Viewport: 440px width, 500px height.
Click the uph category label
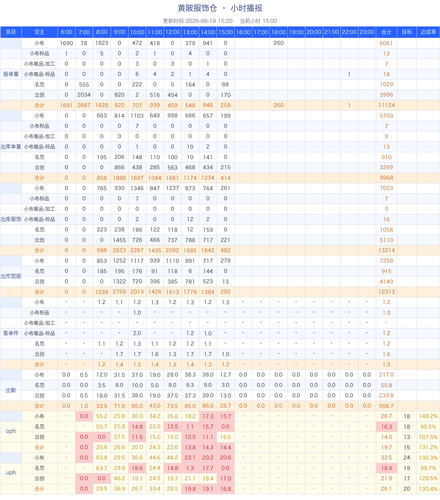(11, 472)
